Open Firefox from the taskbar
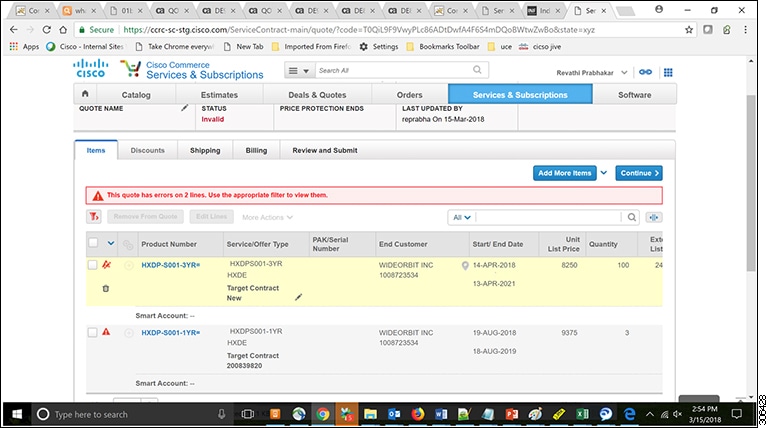The image size is (768, 428). coord(417,414)
